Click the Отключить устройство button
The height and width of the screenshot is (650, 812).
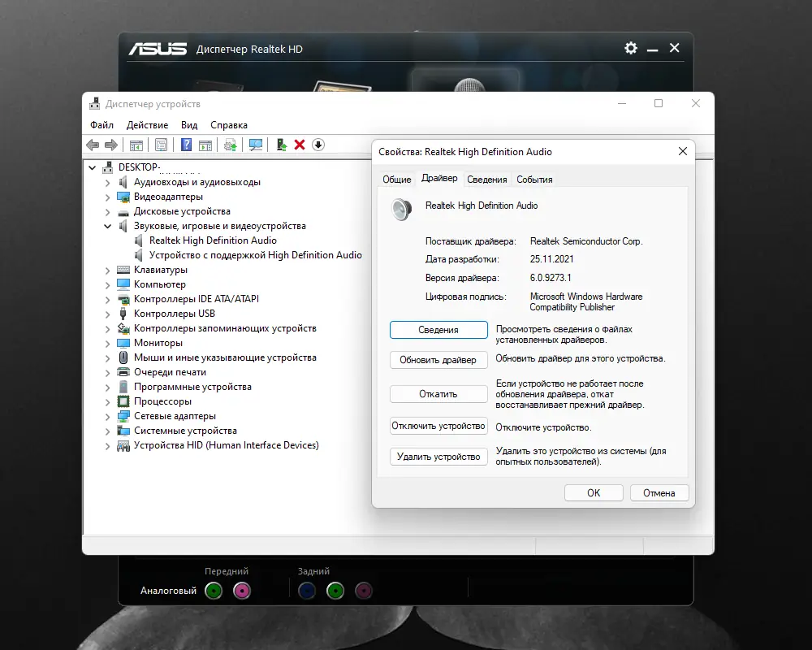tap(438, 426)
